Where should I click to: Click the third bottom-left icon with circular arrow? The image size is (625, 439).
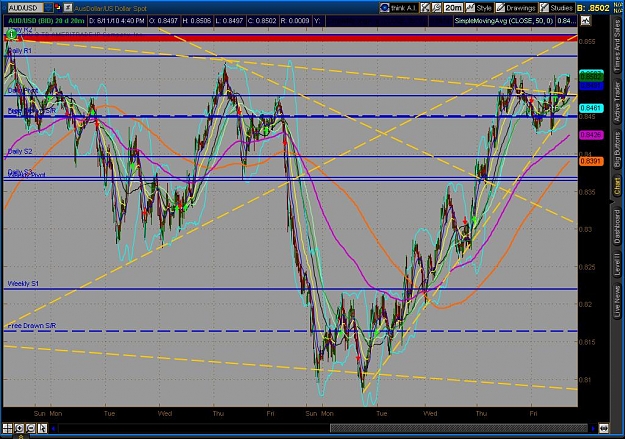pyautogui.click(x=31, y=428)
